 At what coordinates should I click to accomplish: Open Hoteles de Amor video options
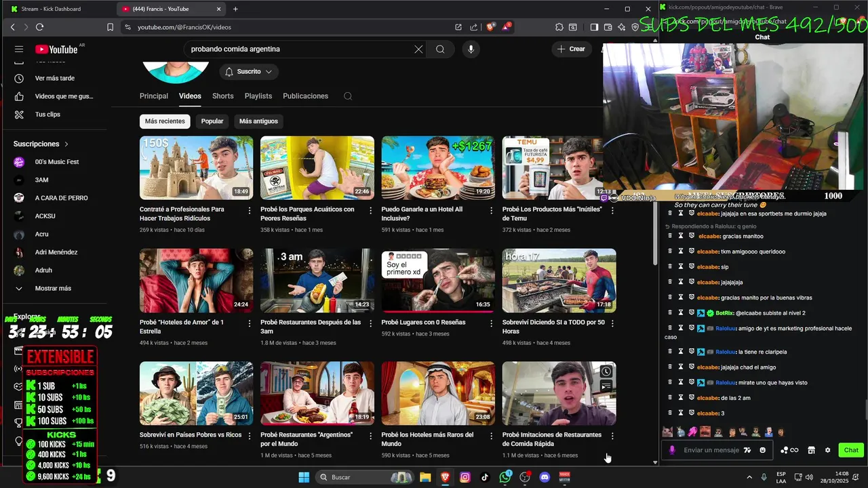pyautogui.click(x=250, y=323)
